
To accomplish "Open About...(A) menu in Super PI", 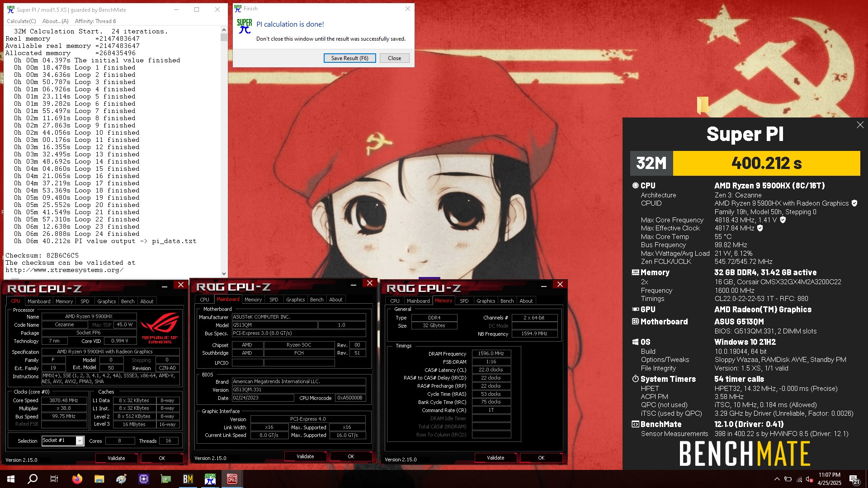I will 55,21.
